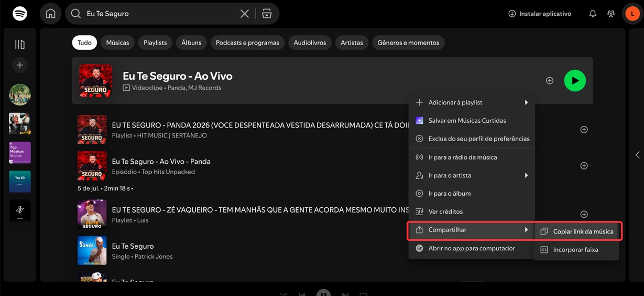Expand the Ir para o artista submenu arrow
Screen dimensions: 644x296
pos(526,175)
